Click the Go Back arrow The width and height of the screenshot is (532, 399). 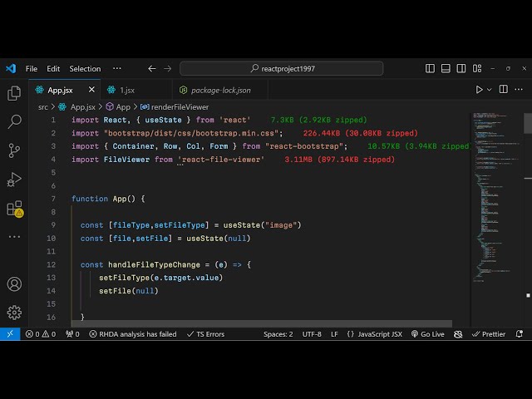pyautogui.click(x=151, y=69)
